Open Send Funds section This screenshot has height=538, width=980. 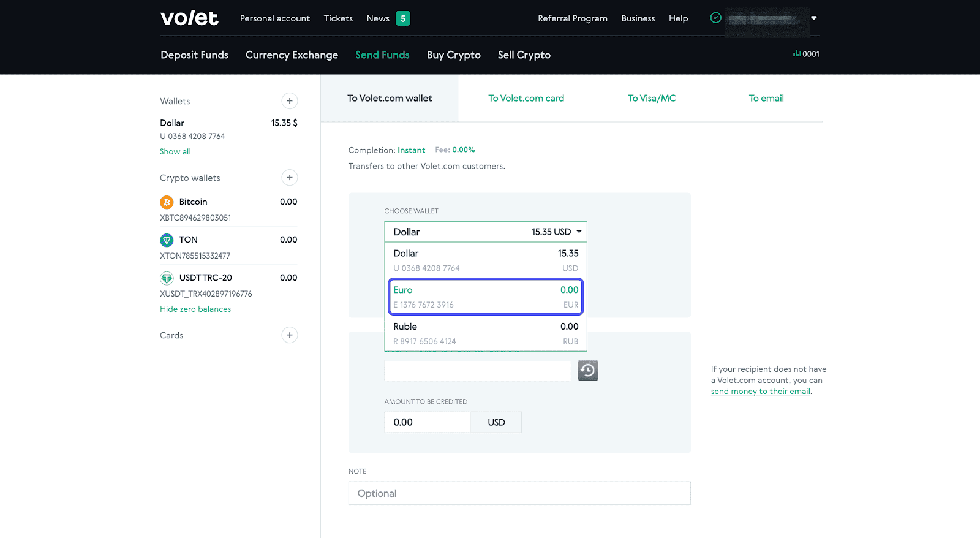[382, 55]
